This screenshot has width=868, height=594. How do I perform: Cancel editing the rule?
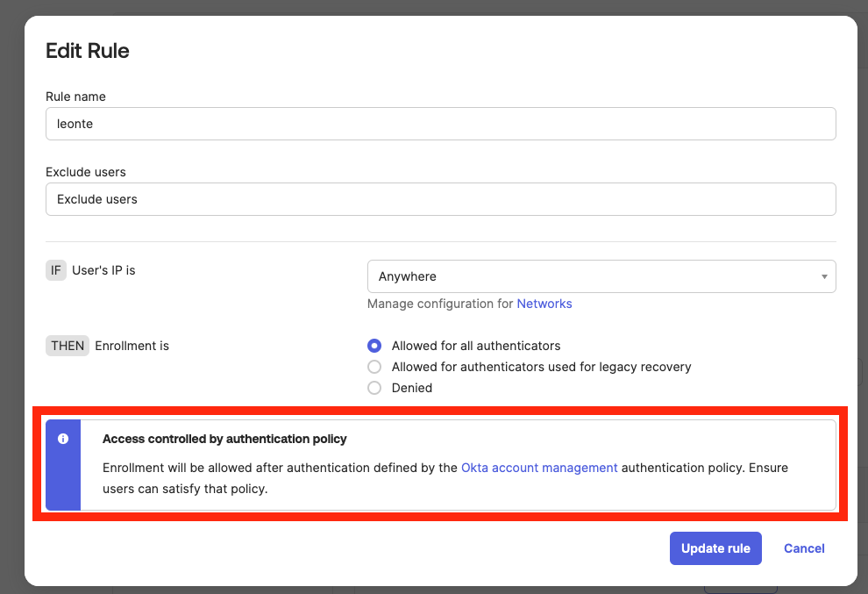pyautogui.click(x=803, y=547)
